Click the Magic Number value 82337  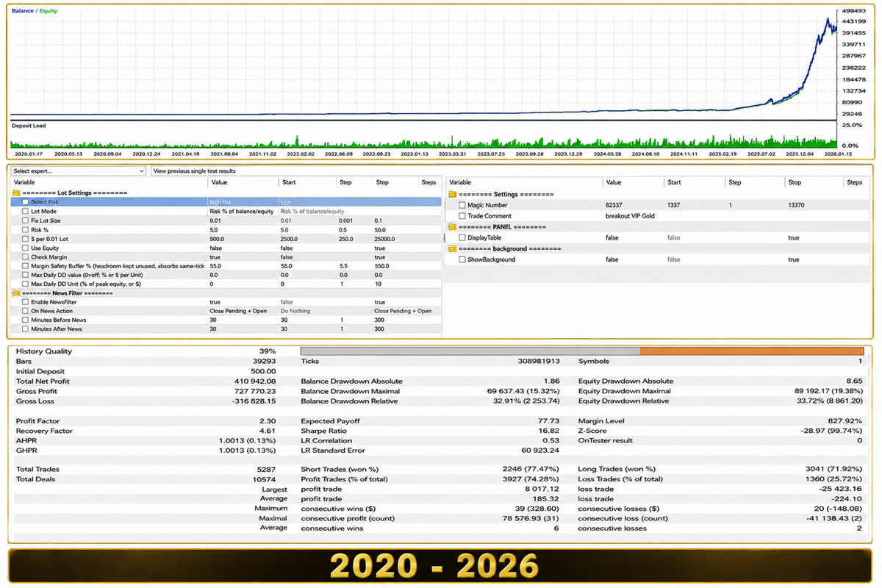point(614,205)
